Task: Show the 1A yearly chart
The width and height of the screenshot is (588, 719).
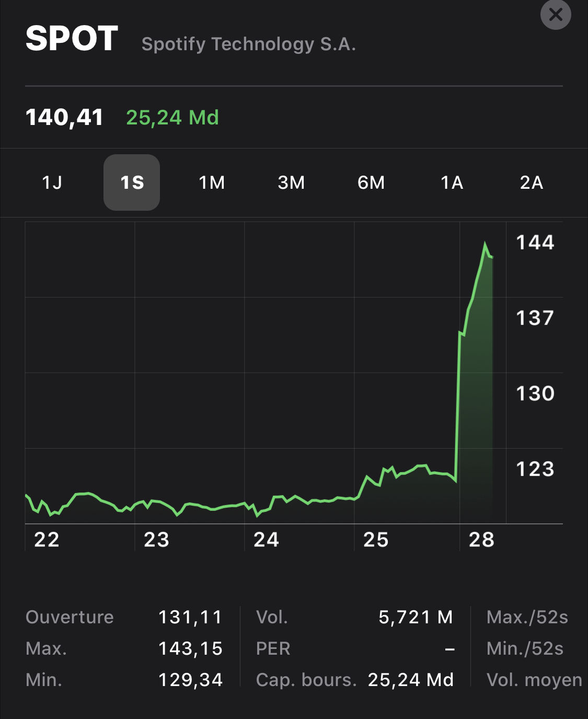Action: (452, 182)
